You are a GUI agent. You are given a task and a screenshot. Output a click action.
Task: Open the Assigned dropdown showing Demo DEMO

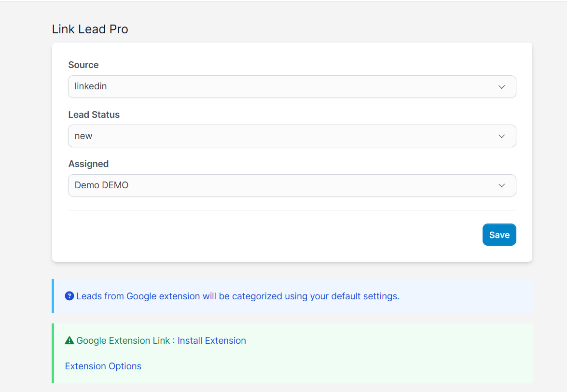click(292, 185)
